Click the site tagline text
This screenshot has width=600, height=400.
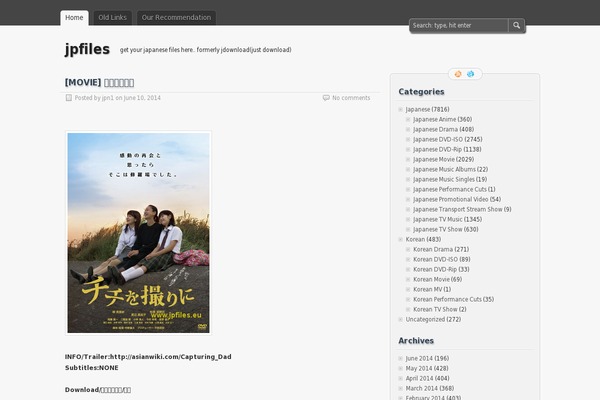click(205, 50)
